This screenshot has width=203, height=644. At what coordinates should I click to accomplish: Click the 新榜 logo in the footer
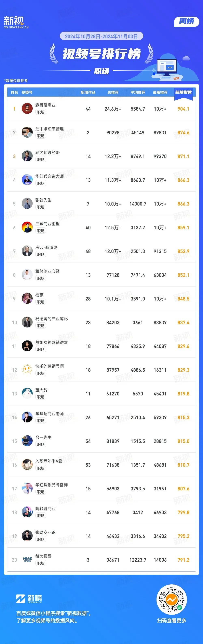(x=29, y=599)
